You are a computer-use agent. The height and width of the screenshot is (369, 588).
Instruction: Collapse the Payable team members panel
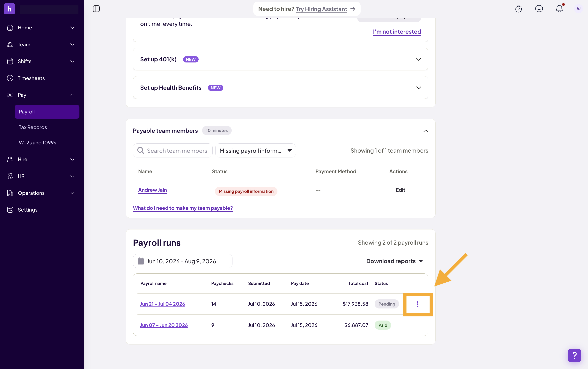point(426,131)
